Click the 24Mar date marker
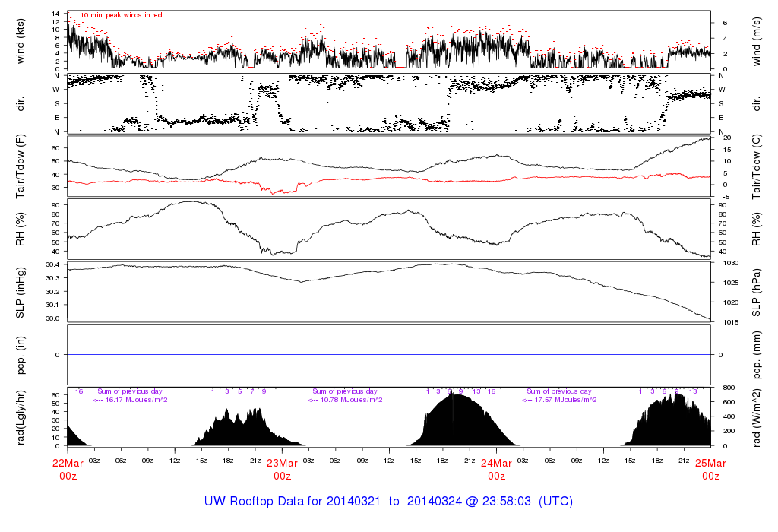The image size is (778, 532). (496, 464)
